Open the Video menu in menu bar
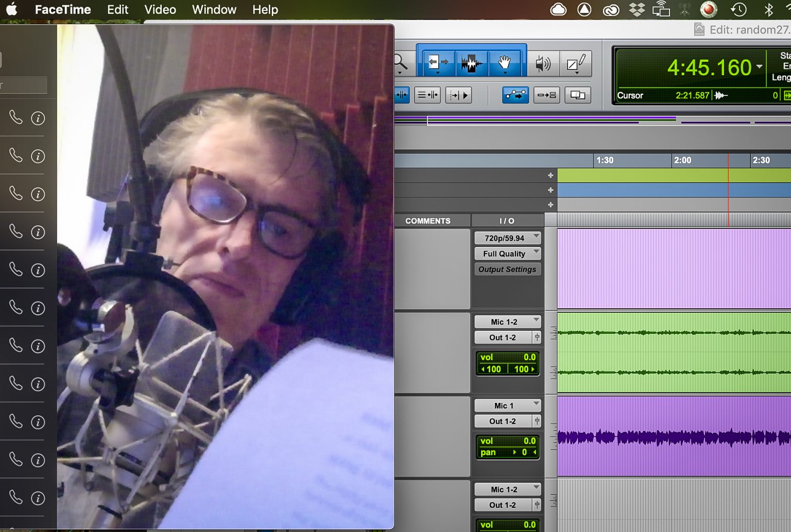Viewport: 791px width, 532px height. [160, 9]
